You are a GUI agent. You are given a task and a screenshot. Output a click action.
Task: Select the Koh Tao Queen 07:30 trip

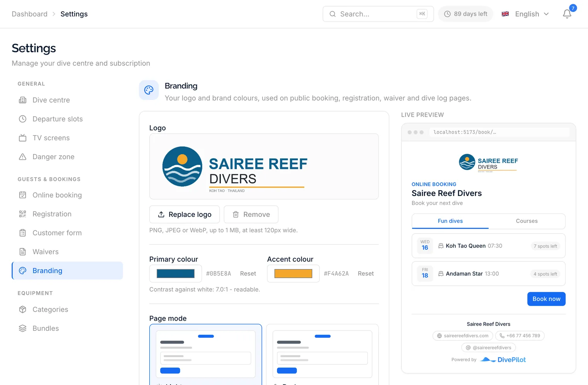pos(489,246)
